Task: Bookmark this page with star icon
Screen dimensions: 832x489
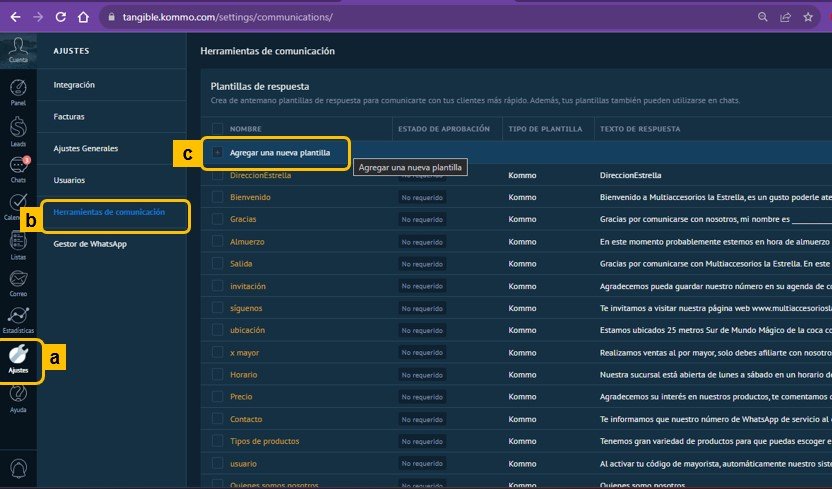Action: click(x=808, y=17)
